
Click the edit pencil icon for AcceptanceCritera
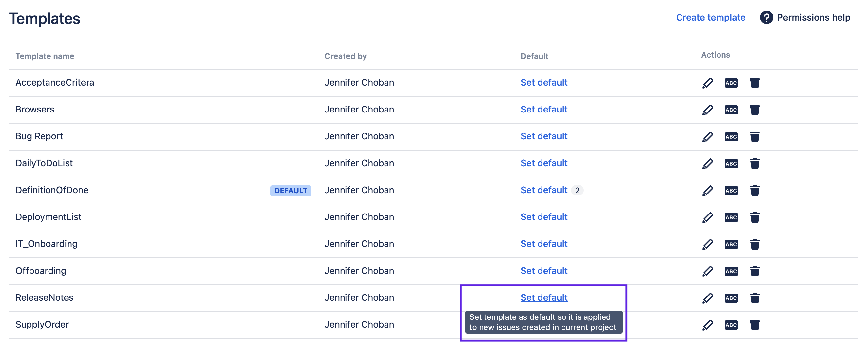pos(707,83)
